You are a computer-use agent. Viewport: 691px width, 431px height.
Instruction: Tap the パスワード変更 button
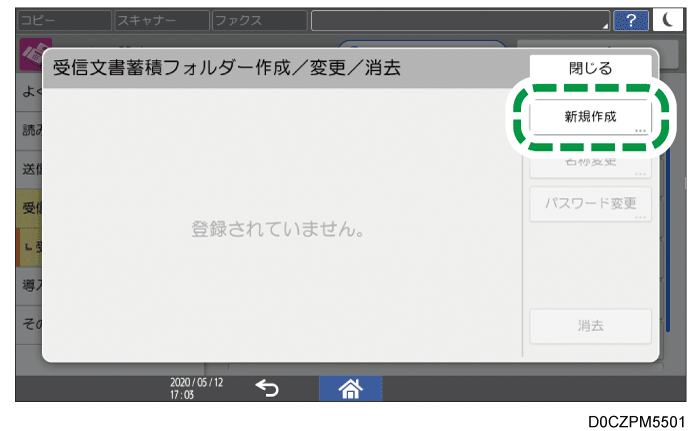pos(590,204)
